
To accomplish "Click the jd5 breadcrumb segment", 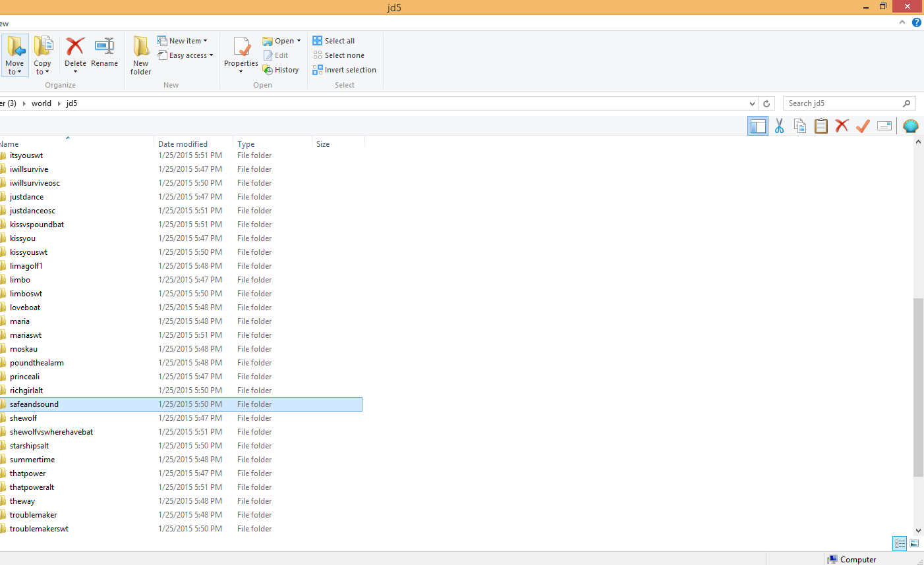I will [72, 103].
